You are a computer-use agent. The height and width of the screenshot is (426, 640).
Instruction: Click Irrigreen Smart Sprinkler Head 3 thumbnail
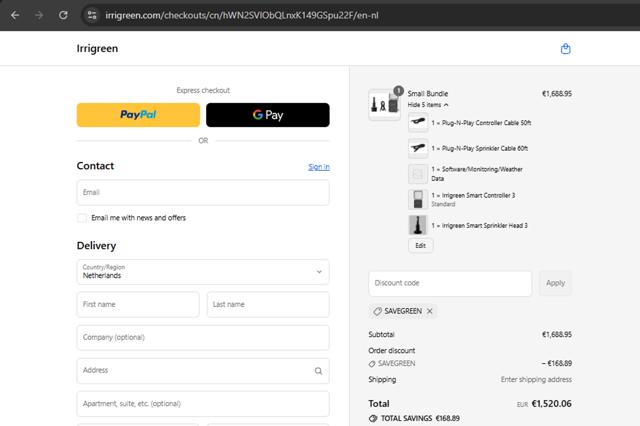[418, 225]
